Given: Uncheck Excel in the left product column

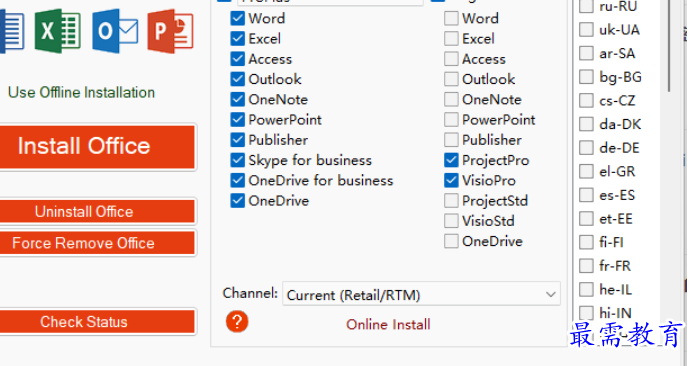Looking at the screenshot, I should [x=237, y=39].
